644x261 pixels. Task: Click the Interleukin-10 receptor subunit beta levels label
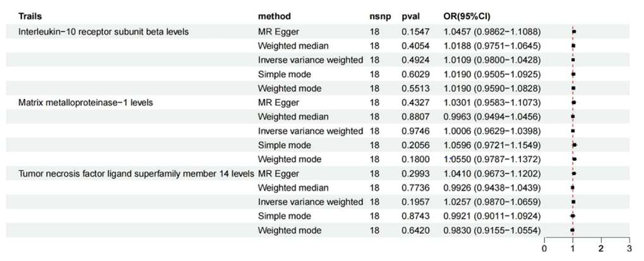pos(104,31)
